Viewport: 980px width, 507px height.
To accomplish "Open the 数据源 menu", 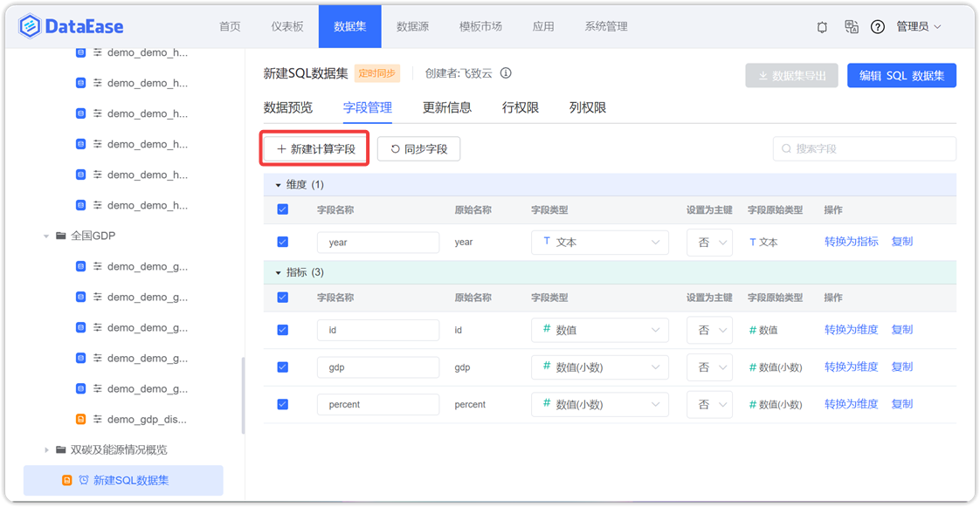I will click(x=412, y=26).
